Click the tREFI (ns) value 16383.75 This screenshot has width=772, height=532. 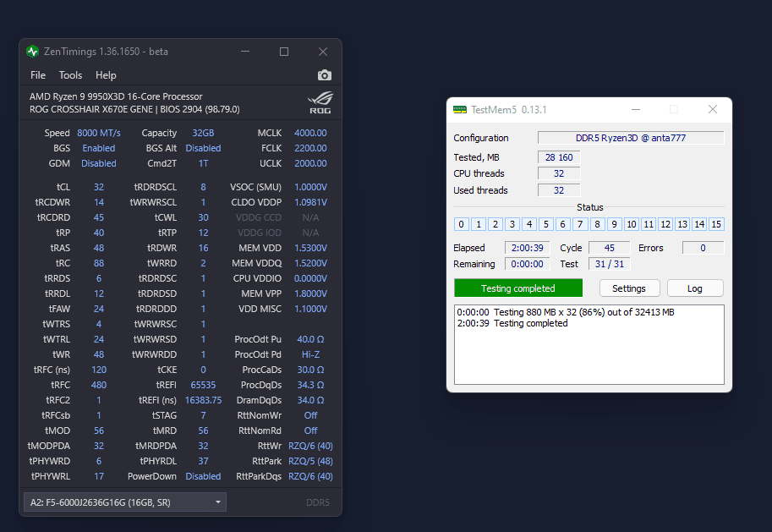tap(203, 400)
